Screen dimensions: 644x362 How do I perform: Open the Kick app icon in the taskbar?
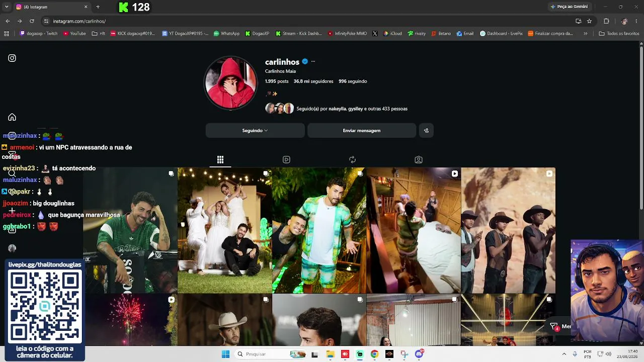point(360,354)
